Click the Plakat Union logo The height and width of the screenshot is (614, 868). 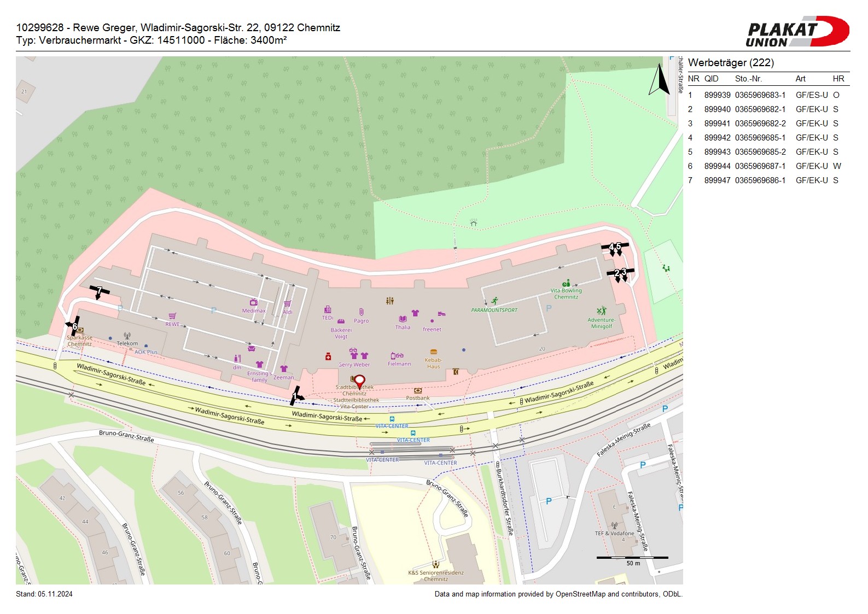[797, 32]
